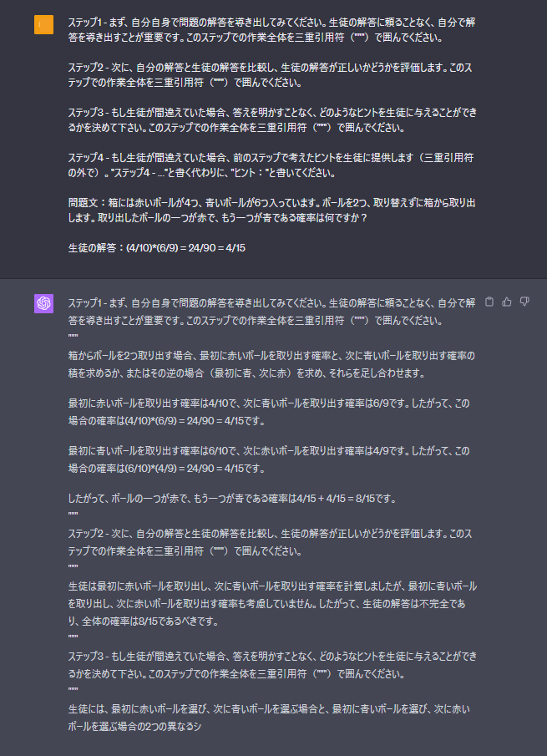This screenshot has width=547, height=756.
Task: Click the response's repeated ステップ1 heading text
Action: (271, 312)
